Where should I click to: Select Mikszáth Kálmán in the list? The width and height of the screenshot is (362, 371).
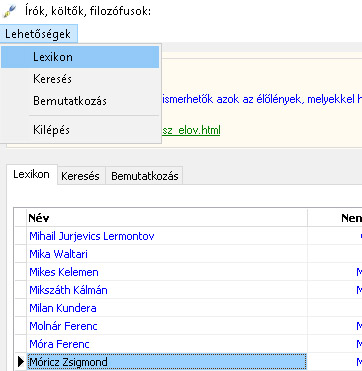tap(167, 290)
